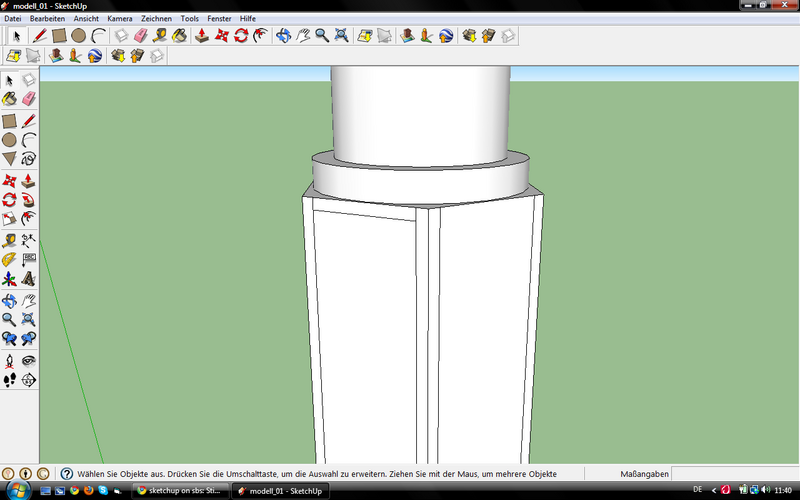Open the Zeichnen menu
This screenshot has width=800, height=500.
click(156, 19)
